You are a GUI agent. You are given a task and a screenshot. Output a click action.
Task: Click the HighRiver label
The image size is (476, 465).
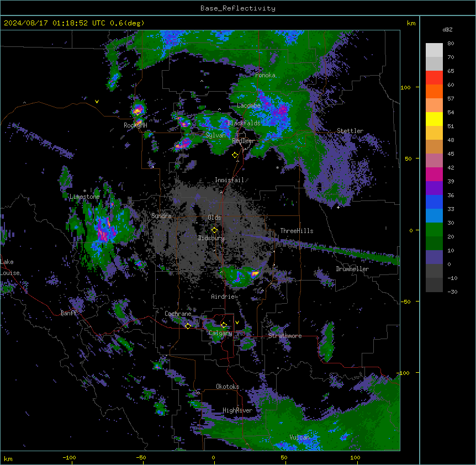click(237, 410)
